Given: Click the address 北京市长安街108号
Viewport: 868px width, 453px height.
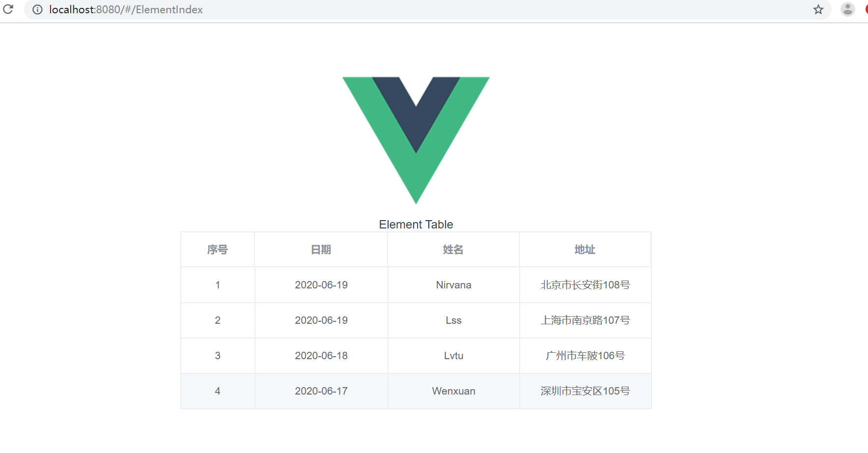Looking at the screenshot, I should pos(585,284).
